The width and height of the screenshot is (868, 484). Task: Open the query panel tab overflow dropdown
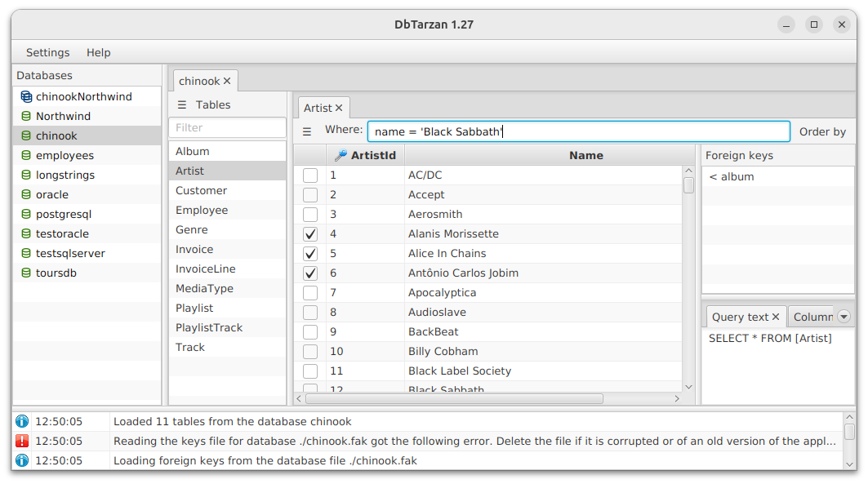pos(844,316)
